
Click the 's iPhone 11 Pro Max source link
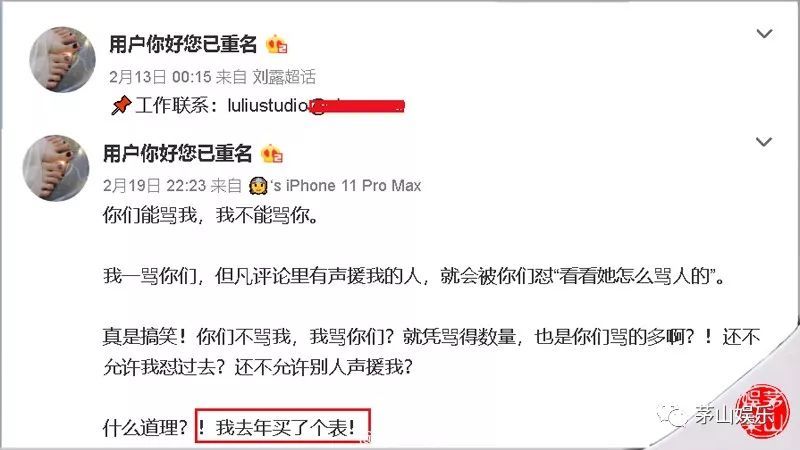[346, 186]
